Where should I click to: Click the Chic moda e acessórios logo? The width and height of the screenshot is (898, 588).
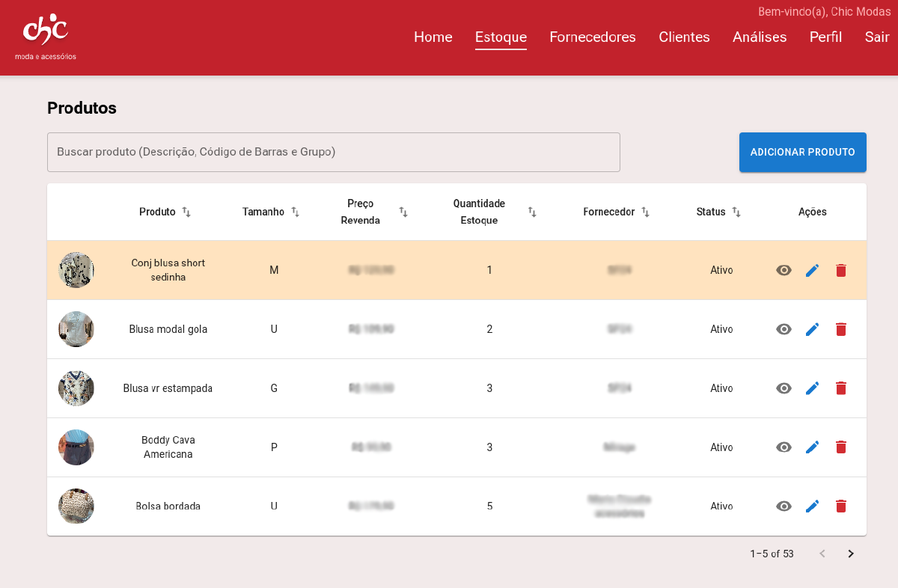click(x=46, y=37)
